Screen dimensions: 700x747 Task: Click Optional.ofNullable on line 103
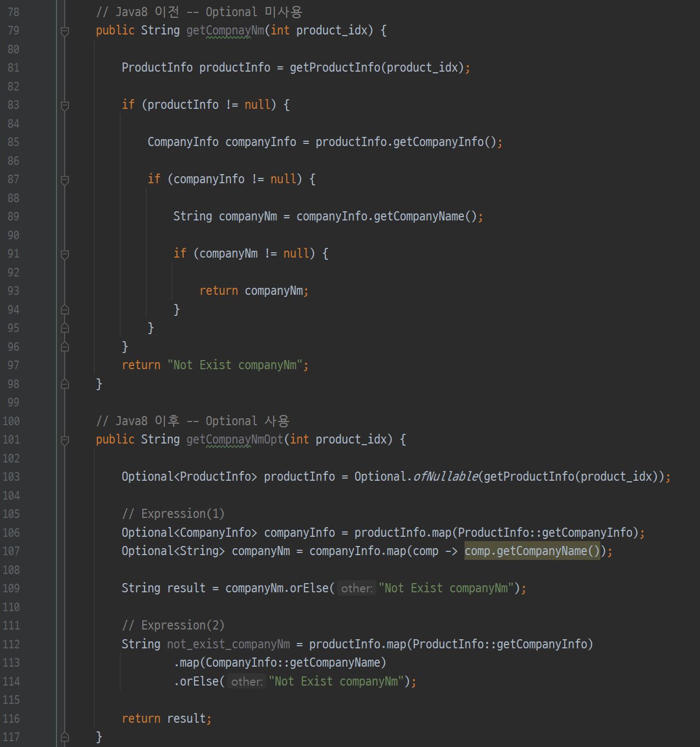click(416, 476)
